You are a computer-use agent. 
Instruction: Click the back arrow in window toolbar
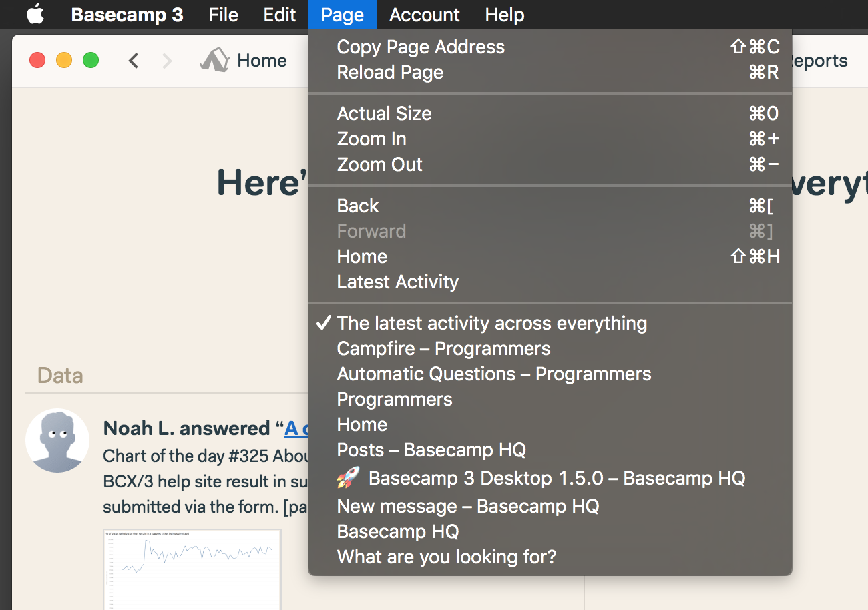(134, 61)
